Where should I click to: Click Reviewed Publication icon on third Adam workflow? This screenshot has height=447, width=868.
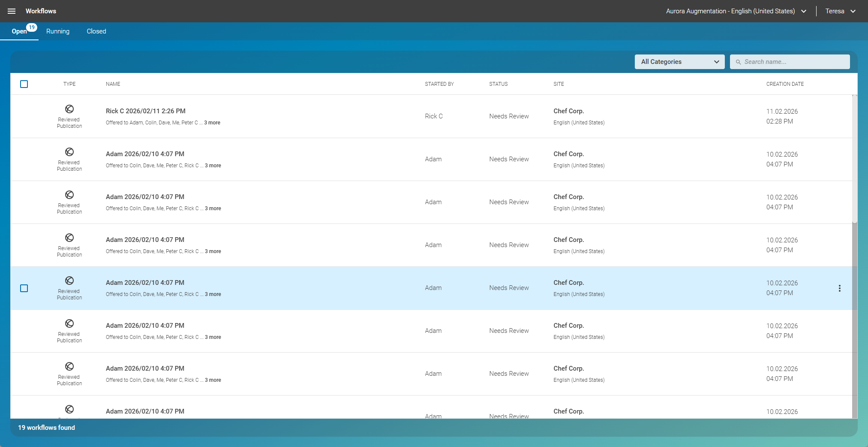tap(69, 238)
